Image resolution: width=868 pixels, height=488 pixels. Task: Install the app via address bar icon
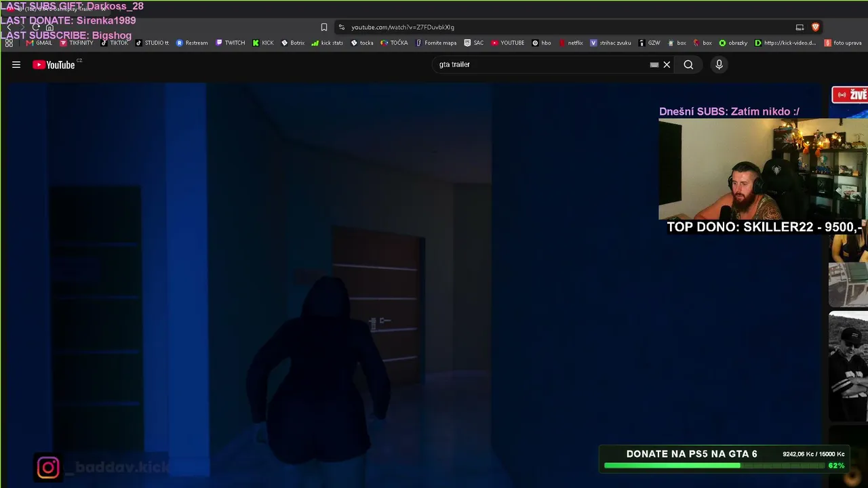(800, 27)
